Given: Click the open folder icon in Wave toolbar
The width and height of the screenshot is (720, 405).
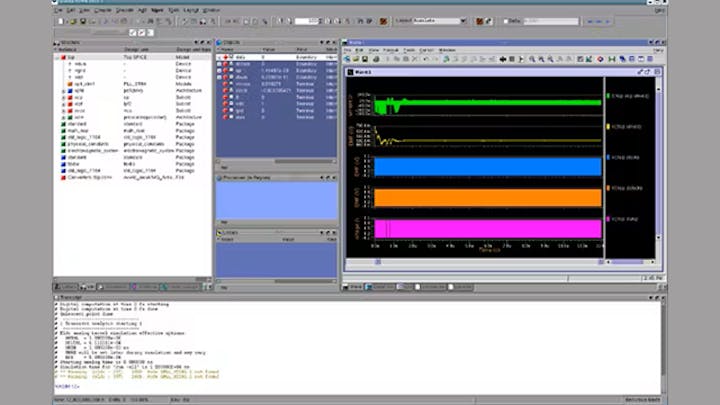Looking at the screenshot, I should 357,58.
